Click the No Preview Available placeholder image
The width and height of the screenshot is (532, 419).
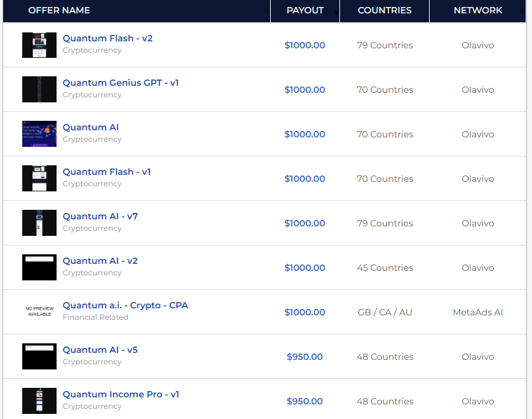(x=39, y=312)
